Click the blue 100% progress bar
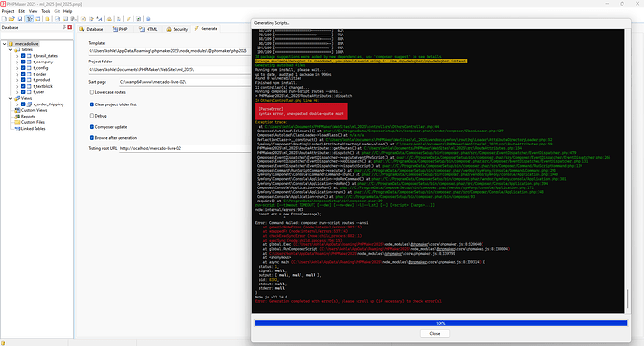644x346 pixels. (441, 323)
